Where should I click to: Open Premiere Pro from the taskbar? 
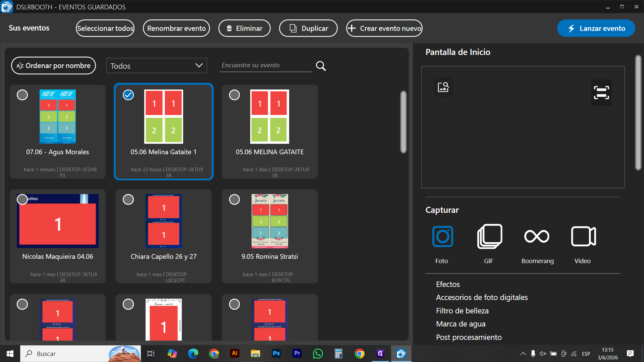[297, 353]
